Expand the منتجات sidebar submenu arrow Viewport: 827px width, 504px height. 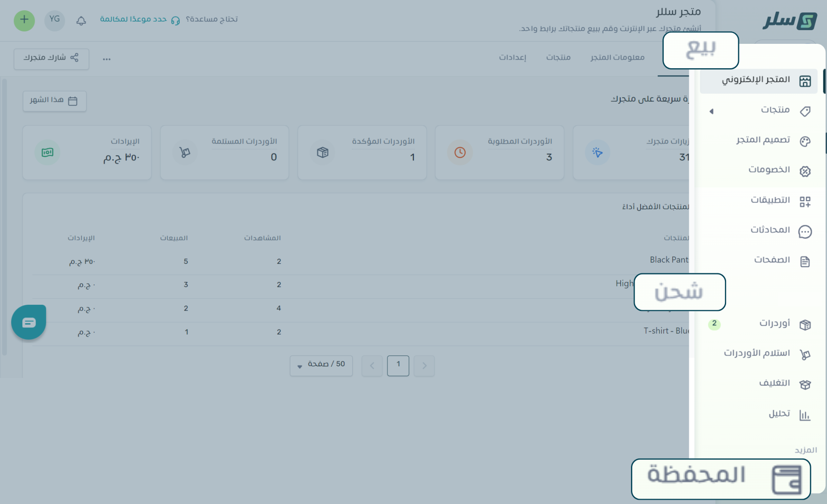pyautogui.click(x=711, y=111)
